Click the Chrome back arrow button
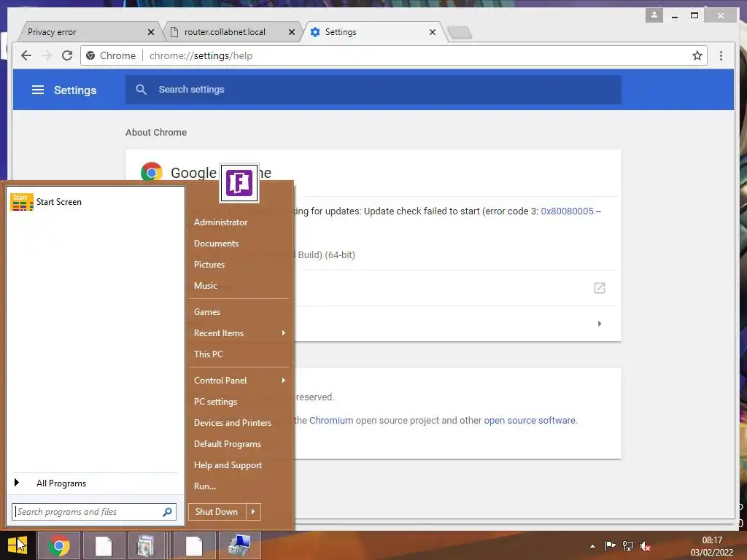Viewport: 747px width, 560px height. coord(26,55)
